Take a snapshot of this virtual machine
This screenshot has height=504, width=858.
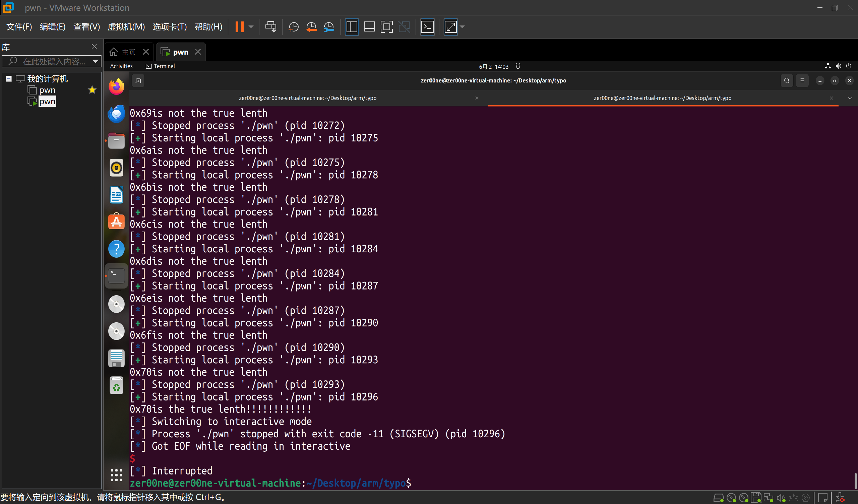(x=293, y=26)
